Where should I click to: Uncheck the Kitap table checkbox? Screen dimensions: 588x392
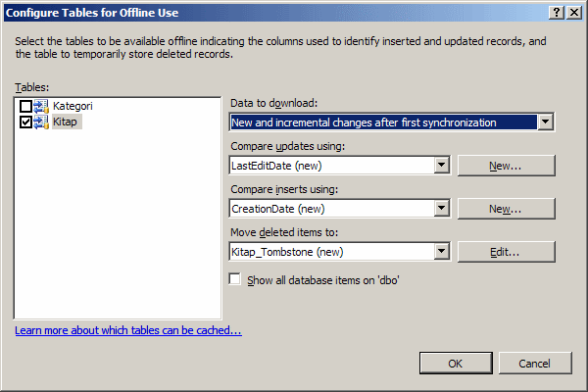(x=25, y=122)
